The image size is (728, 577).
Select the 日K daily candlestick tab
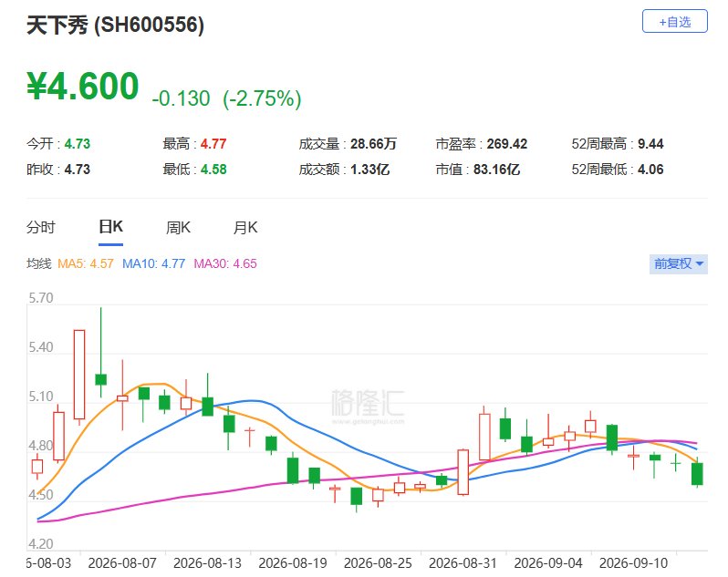[110, 227]
